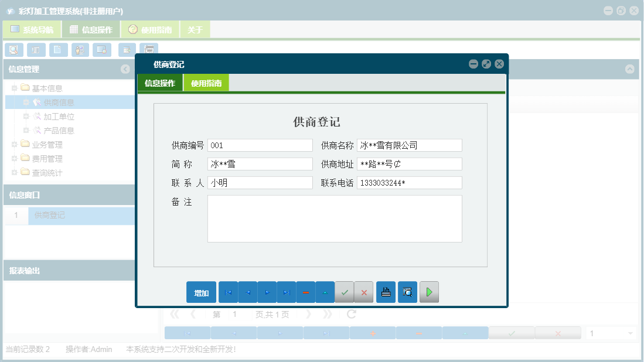This screenshot has height=362, width=644.
Task: Insert new record with blue triangle icon
Action: pos(325,292)
